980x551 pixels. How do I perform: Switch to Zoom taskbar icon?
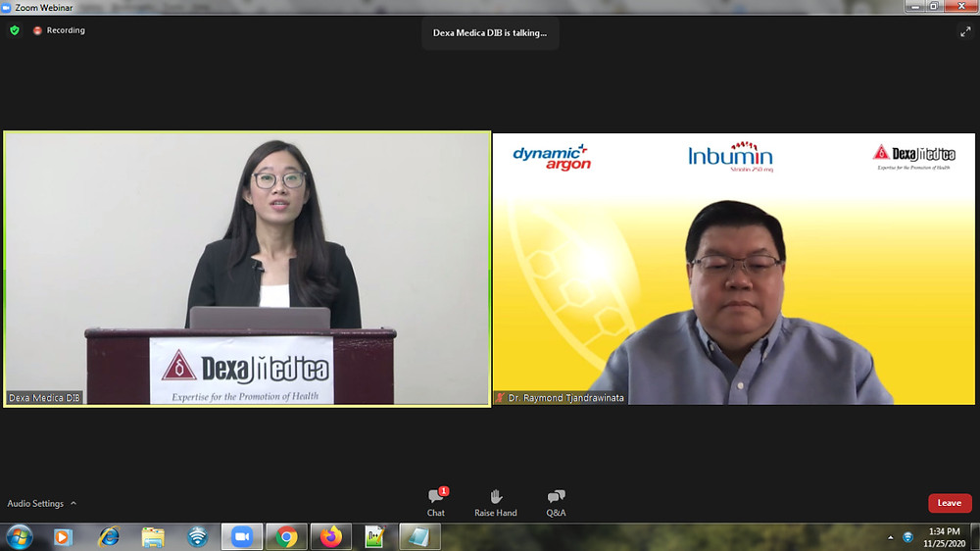pos(242,537)
